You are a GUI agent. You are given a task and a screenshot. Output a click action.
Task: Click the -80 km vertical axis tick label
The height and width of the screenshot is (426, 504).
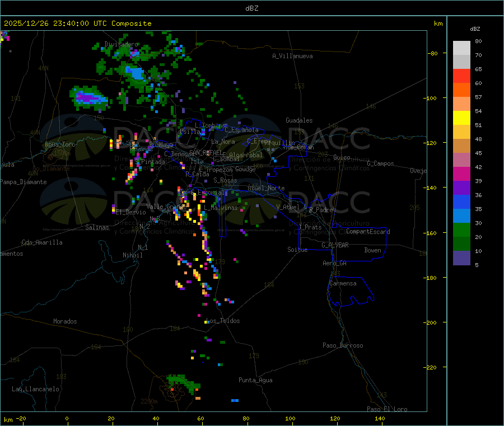coord(433,53)
